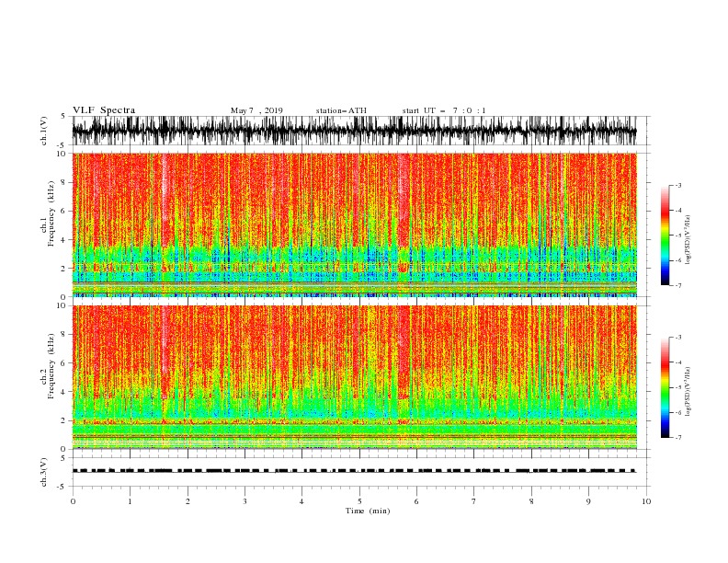The image size is (728, 563).
Task: Click the ch.1 voltage waveform trace
Action: point(354,131)
